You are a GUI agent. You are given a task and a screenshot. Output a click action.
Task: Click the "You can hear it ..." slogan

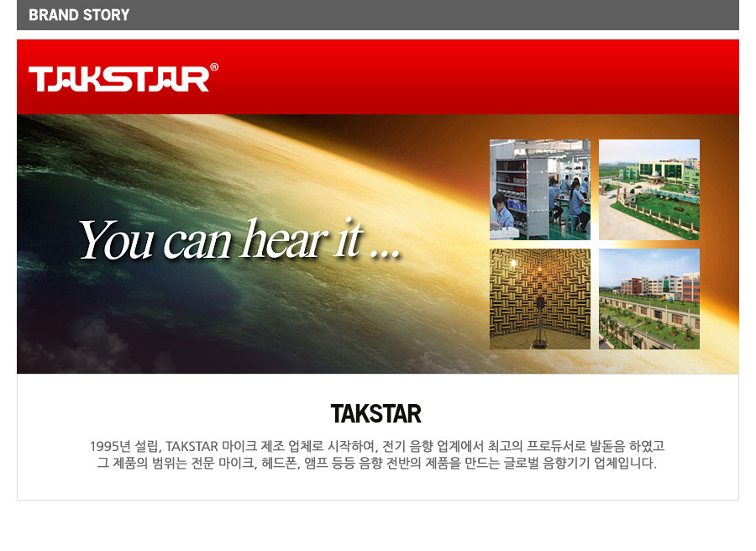(239, 239)
